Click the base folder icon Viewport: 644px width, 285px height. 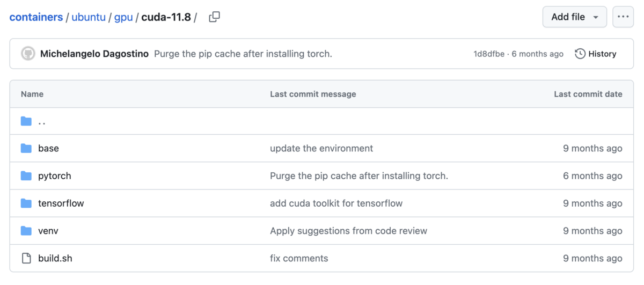click(x=26, y=149)
